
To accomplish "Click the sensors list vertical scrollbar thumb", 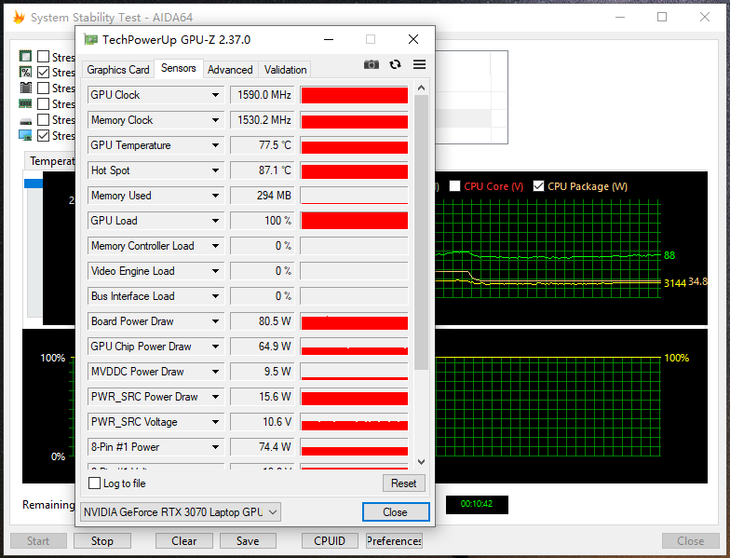I will [x=421, y=230].
